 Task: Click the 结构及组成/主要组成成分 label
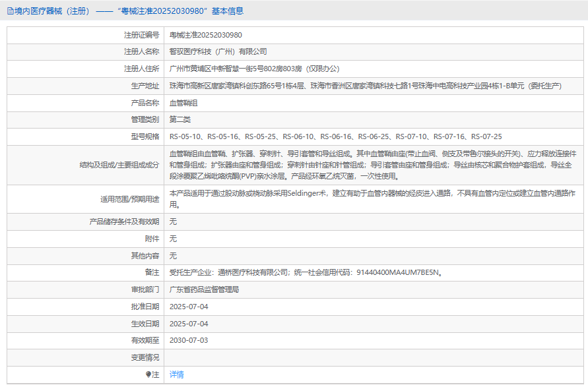[x=119, y=165]
